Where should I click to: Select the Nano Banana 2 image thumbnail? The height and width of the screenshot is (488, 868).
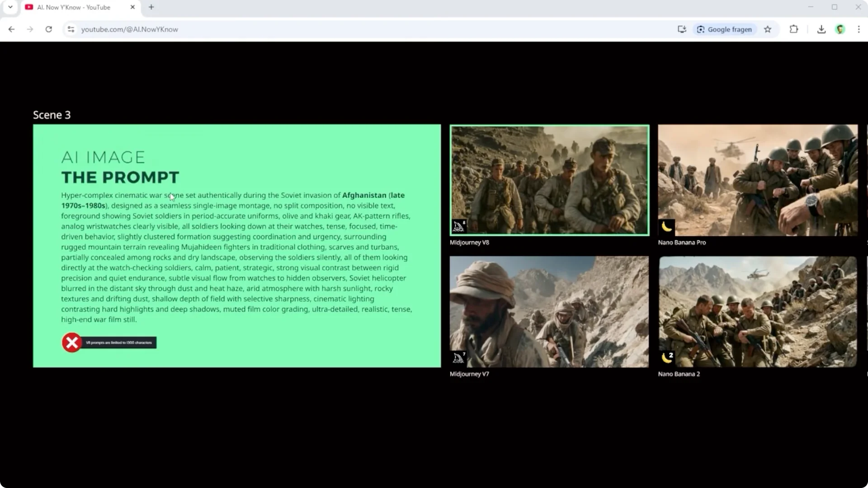tap(758, 311)
